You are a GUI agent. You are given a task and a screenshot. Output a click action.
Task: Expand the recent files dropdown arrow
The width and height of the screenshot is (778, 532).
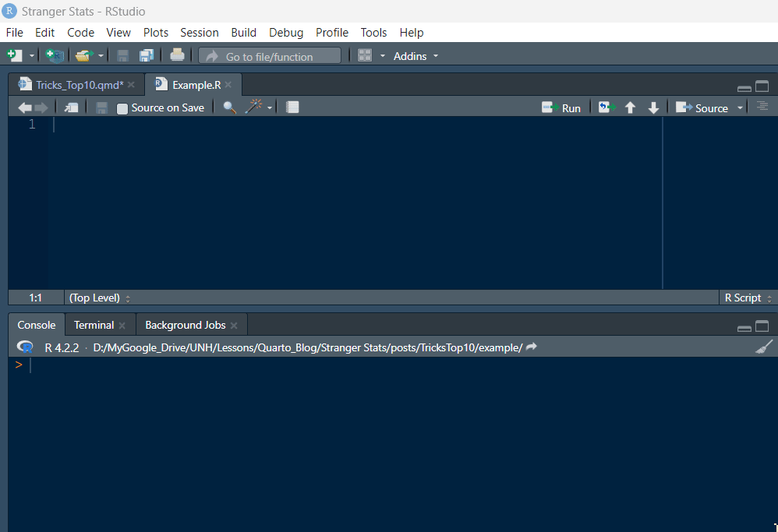pos(101,56)
